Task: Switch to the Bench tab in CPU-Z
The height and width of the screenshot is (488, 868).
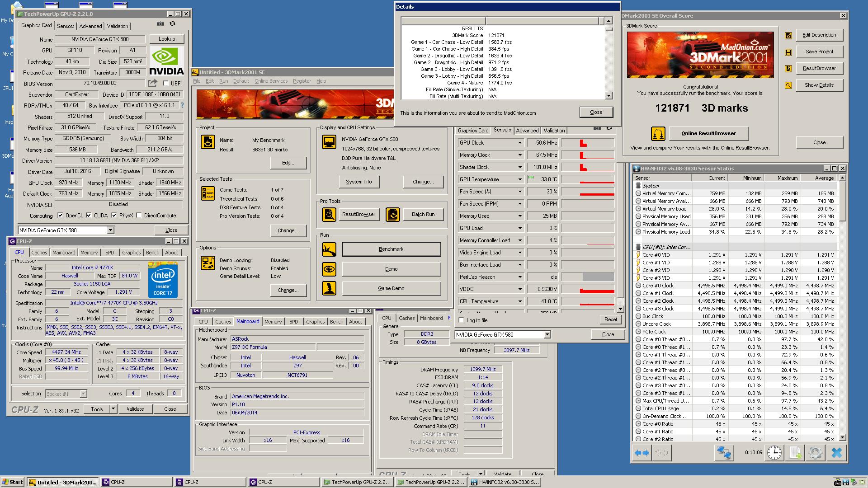Action: [152, 253]
